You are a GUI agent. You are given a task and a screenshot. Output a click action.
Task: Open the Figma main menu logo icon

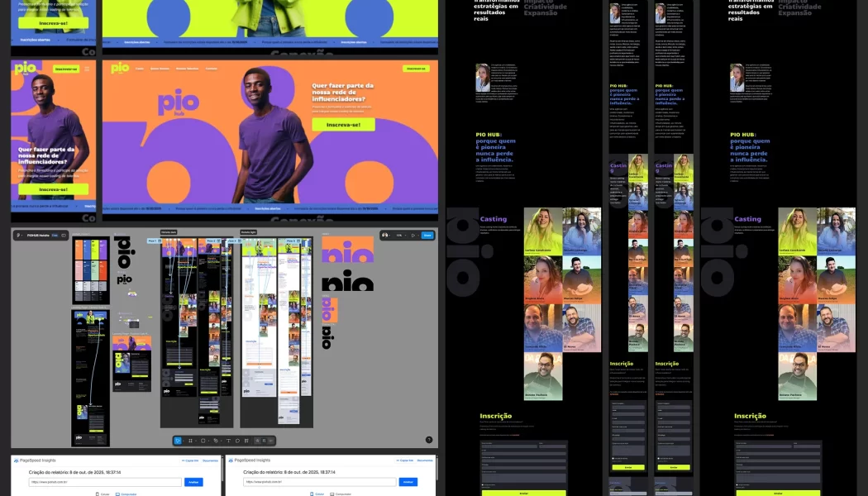pyautogui.click(x=18, y=236)
